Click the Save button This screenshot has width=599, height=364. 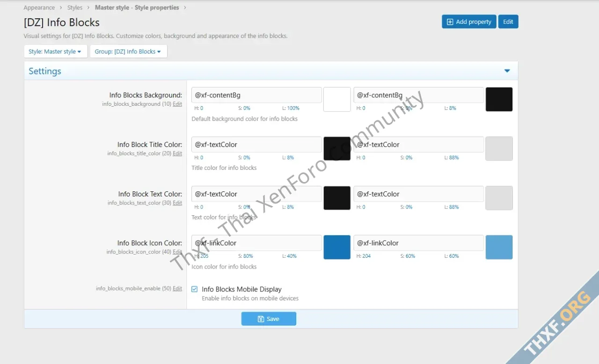tap(269, 319)
